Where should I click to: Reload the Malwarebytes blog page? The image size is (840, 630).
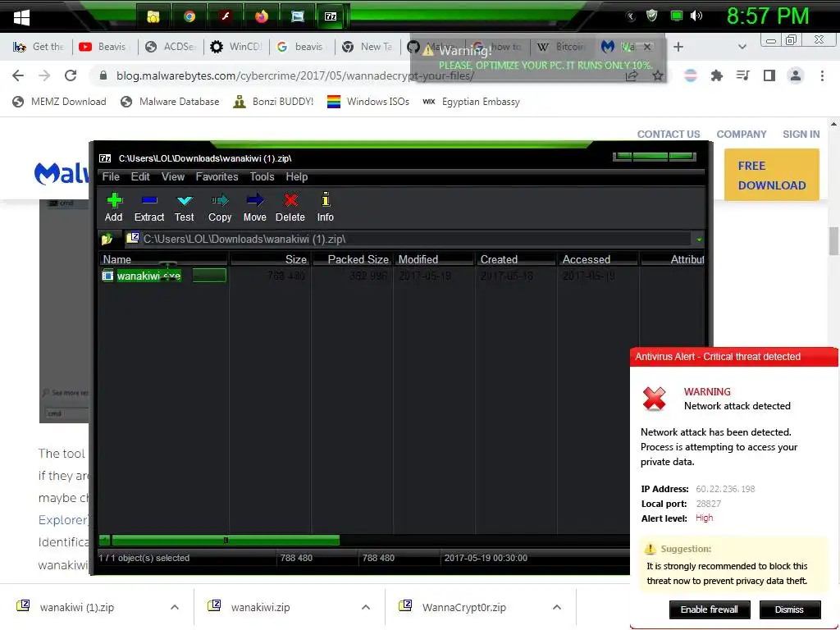(x=71, y=75)
